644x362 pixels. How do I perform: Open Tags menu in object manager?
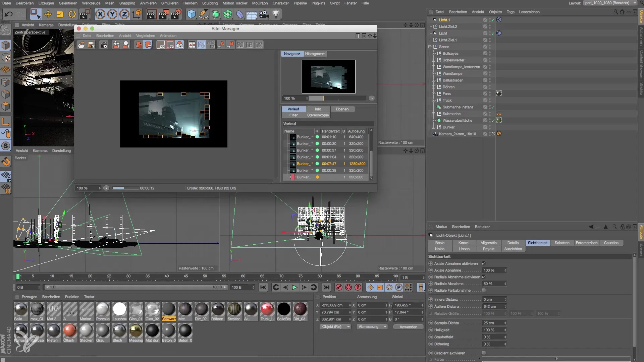coord(511,12)
